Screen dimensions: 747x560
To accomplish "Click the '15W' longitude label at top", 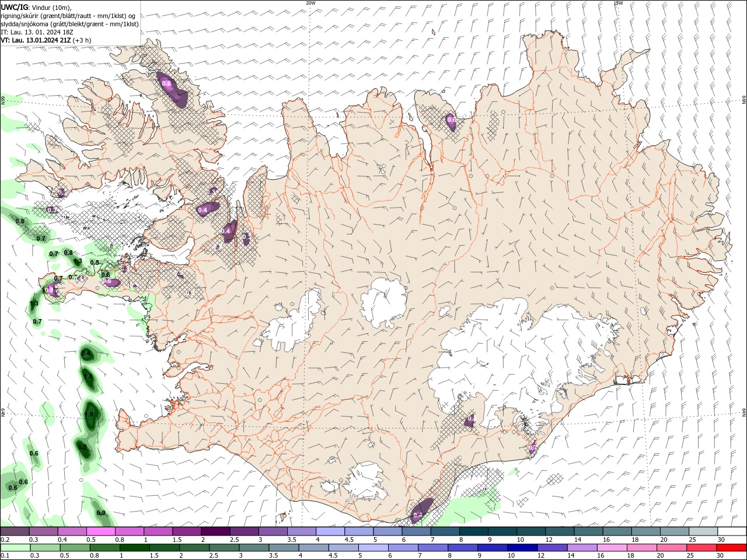I will [x=618, y=2].
